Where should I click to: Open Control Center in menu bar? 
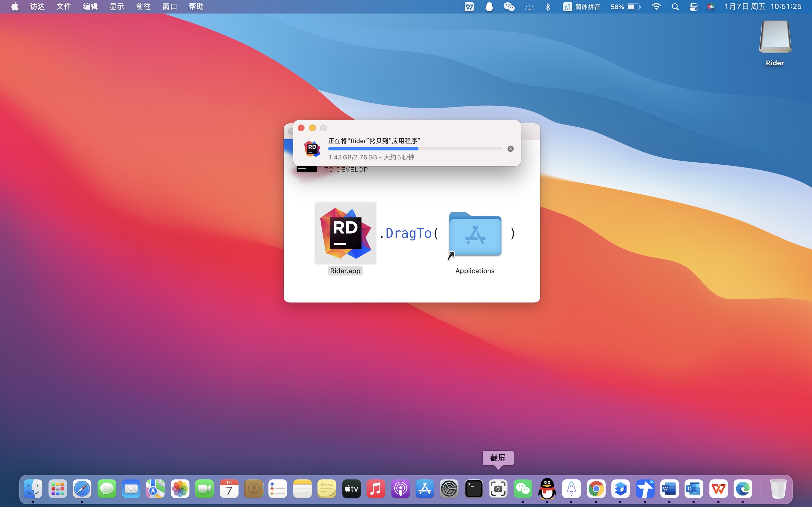tap(693, 7)
